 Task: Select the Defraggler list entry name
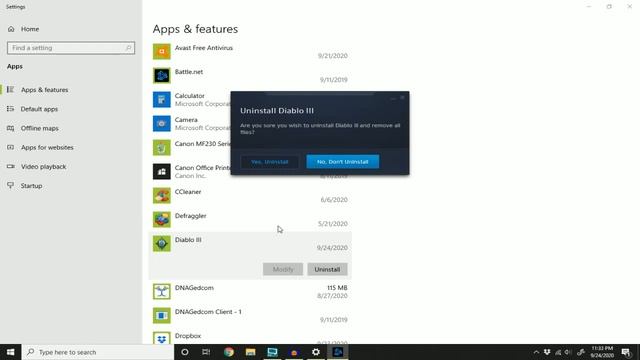(x=190, y=216)
